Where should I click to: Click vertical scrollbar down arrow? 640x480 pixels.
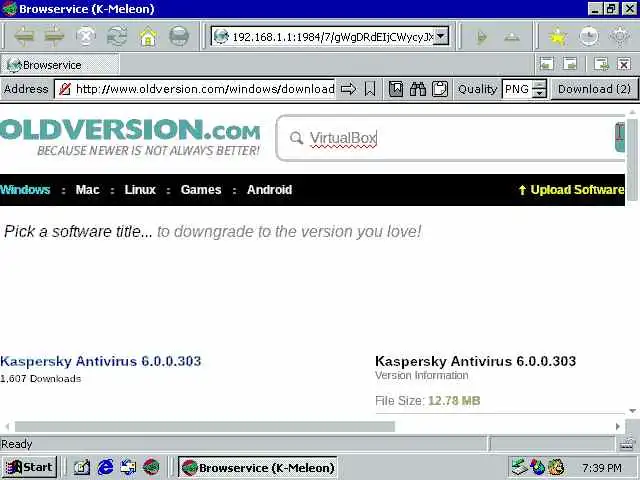(x=633, y=411)
